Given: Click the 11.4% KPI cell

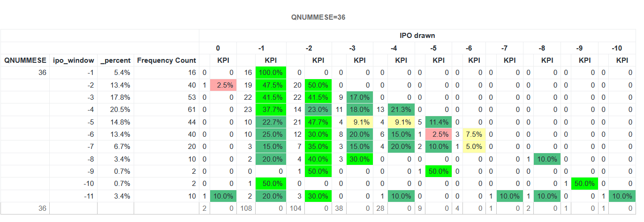Looking at the screenshot, I should tap(438, 122).
